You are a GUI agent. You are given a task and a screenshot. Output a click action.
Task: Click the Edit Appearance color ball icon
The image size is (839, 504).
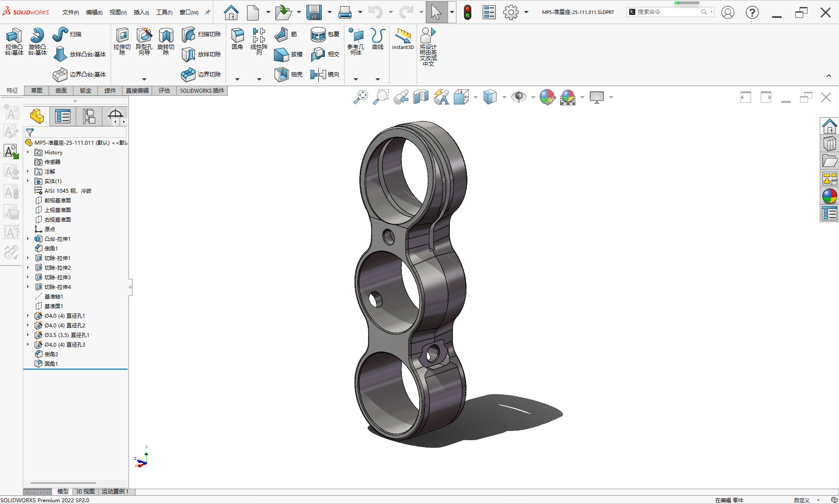pyautogui.click(x=547, y=97)
